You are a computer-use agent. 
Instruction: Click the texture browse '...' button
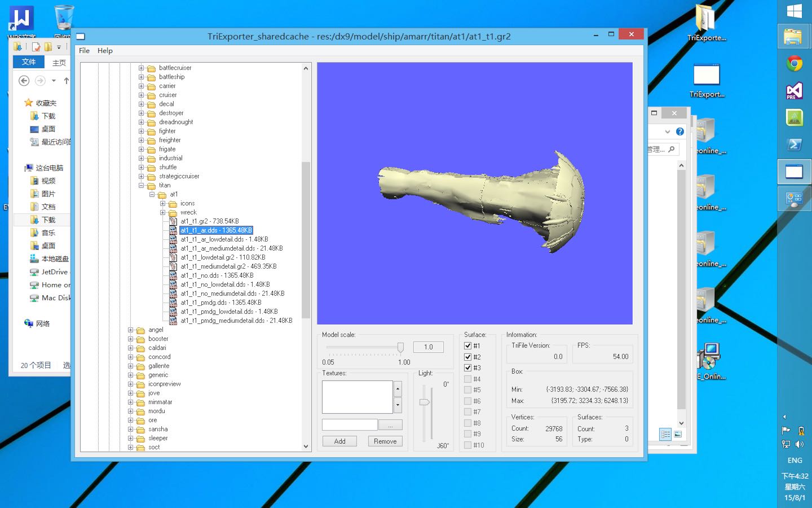point(390,425)
